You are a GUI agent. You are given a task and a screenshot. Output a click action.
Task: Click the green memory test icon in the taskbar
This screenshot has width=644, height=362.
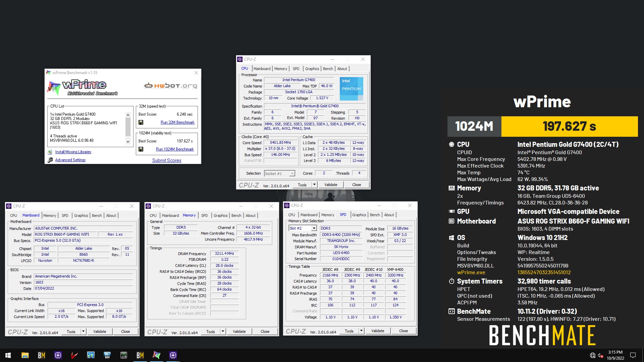(x=123, y=355)
